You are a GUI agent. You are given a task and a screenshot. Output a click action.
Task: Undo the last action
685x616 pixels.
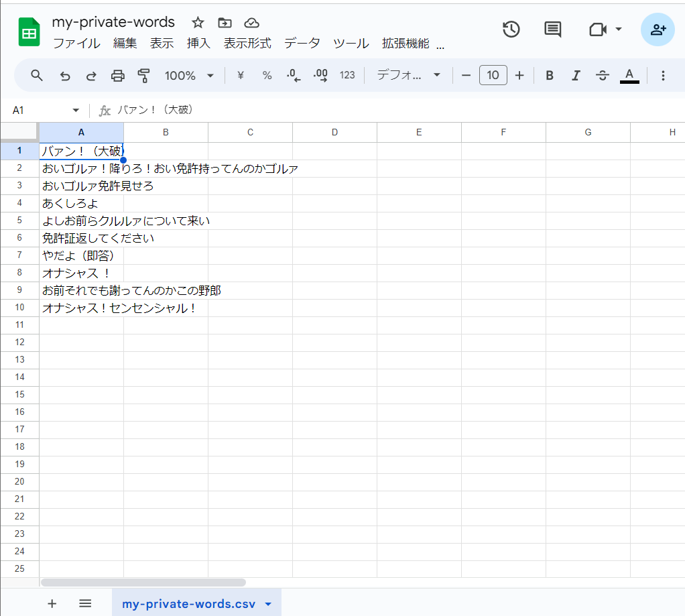64,75
